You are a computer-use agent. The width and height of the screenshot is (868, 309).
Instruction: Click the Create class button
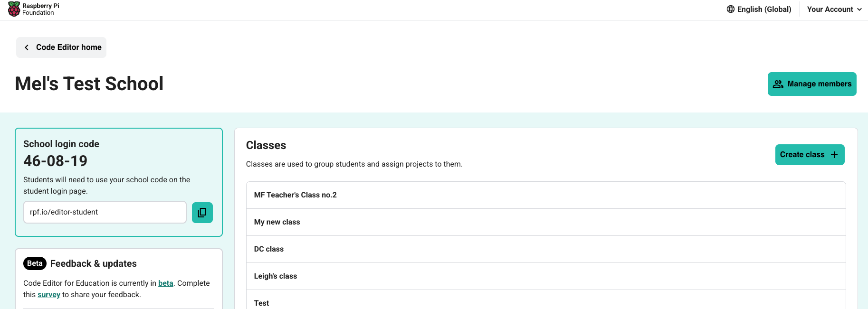point(809,155)
